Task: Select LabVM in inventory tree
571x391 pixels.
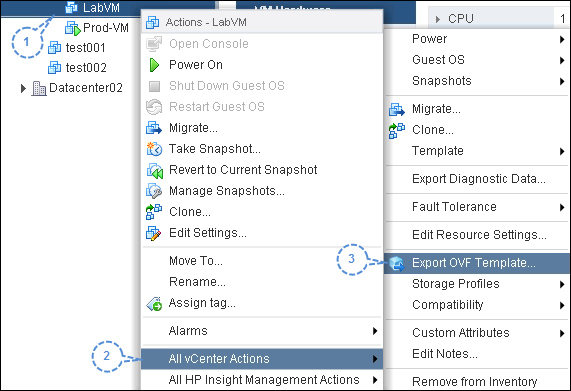Action: (x=101, y=8)
